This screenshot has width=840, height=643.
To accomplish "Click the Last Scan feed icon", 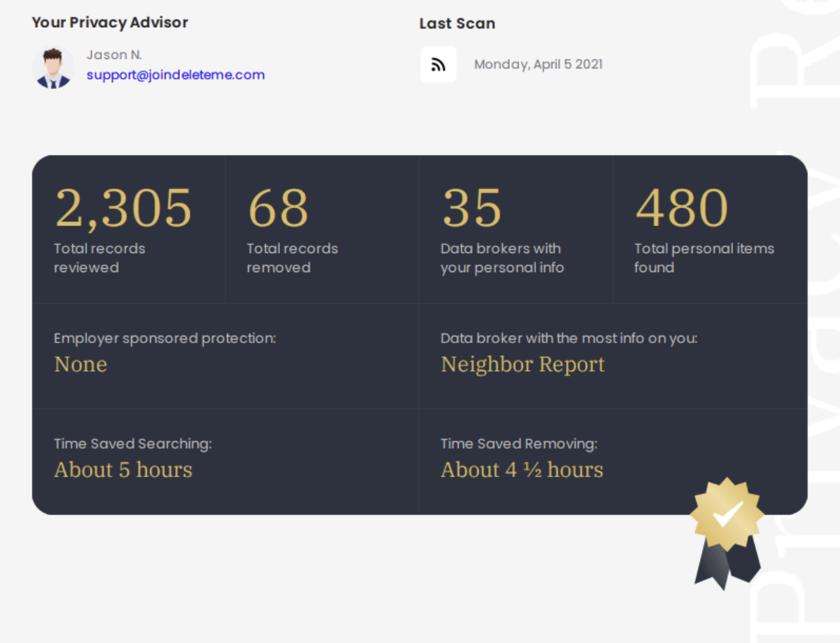I will point(438,65).
